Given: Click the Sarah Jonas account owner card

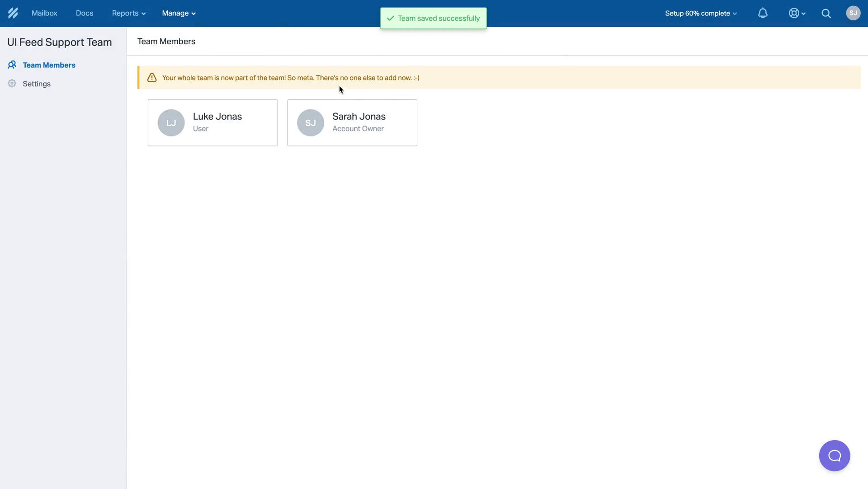Looking at the screenshot, I should click(352, 122).
